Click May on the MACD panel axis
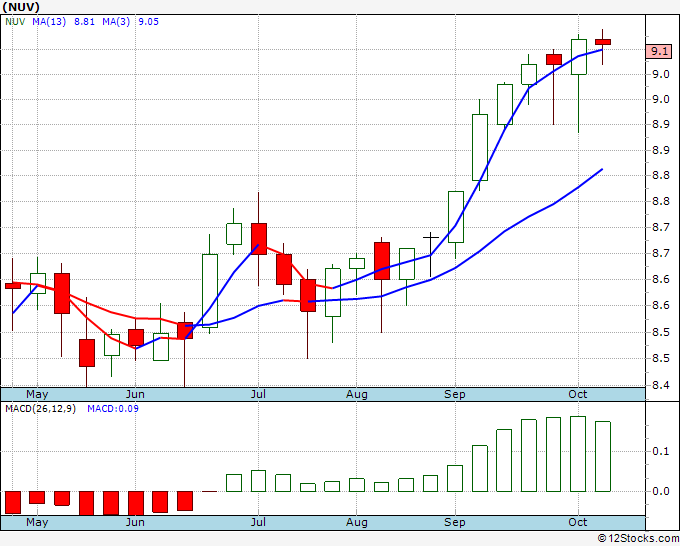Screen dimensions: 680x546 37,522
